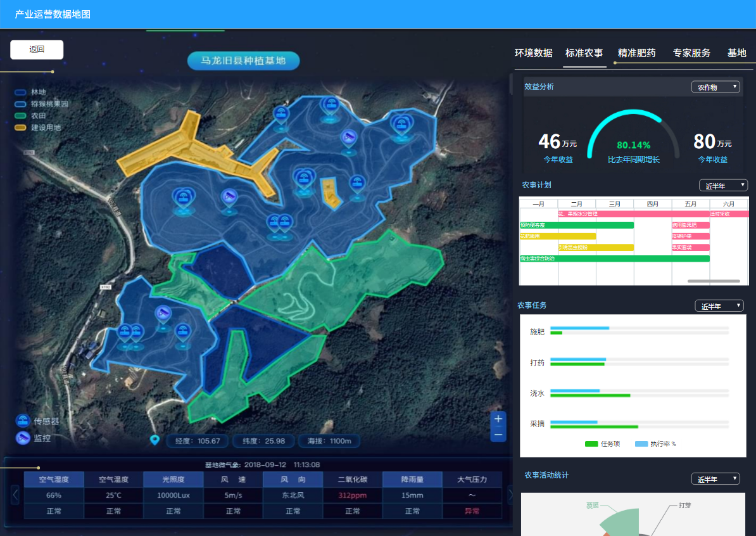756x536 pixels.
Task: Open the 近半年 dropdown for 农事计划
Action: point(723,185)
